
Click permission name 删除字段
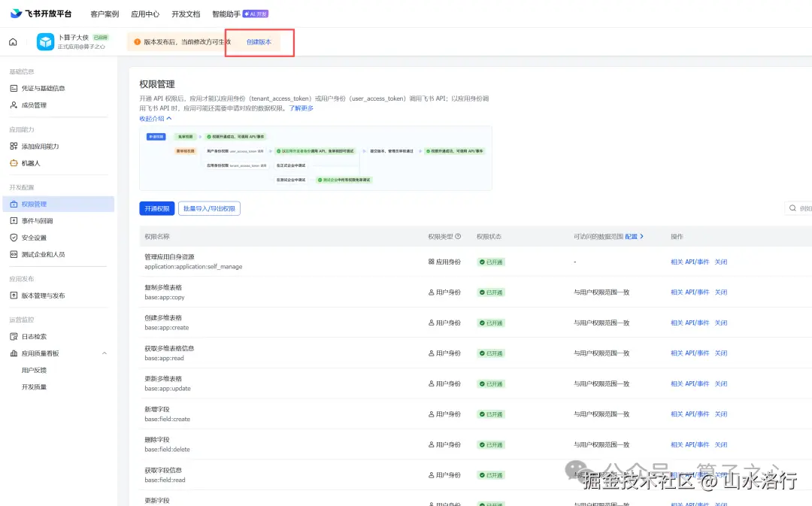point(157,440)
